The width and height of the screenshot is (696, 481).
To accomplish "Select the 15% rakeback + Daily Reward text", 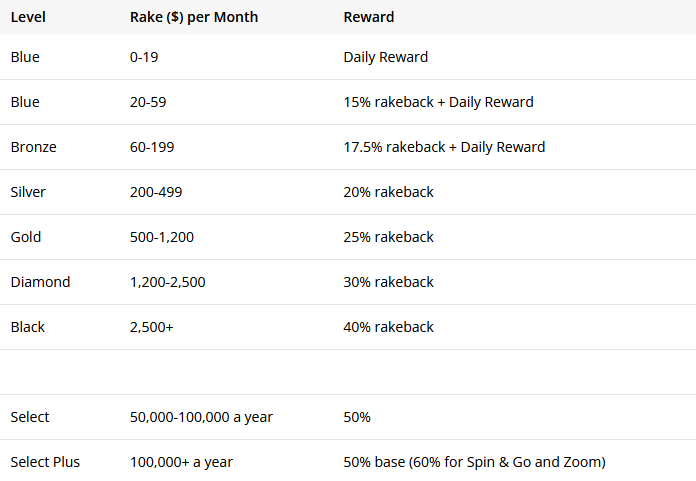I will click(438, 102).
